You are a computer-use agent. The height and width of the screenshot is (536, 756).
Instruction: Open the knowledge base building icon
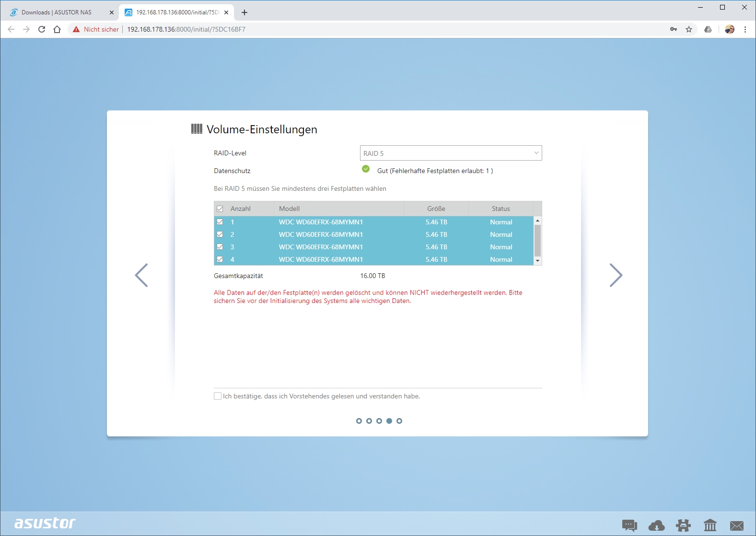pyautogui.click(x=710, y=525)
